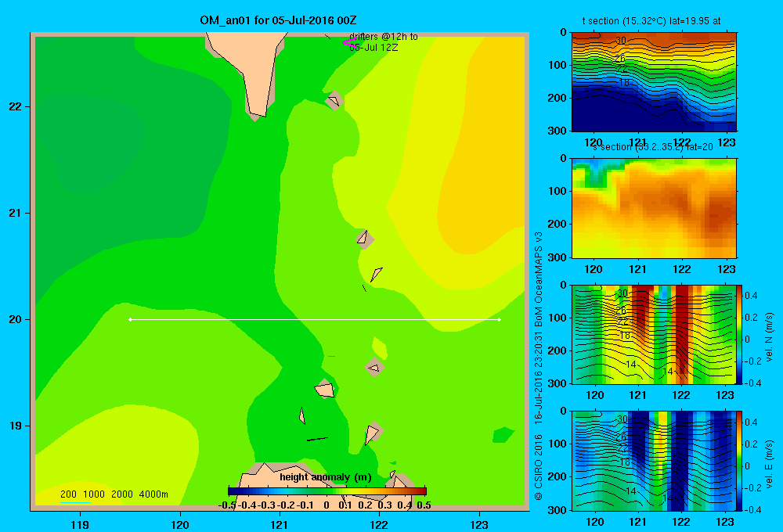The height and width of the screenshot is (532, 783).
Task: Click latitude label '21' on the main map axis
Action: (x=16, y=213)
